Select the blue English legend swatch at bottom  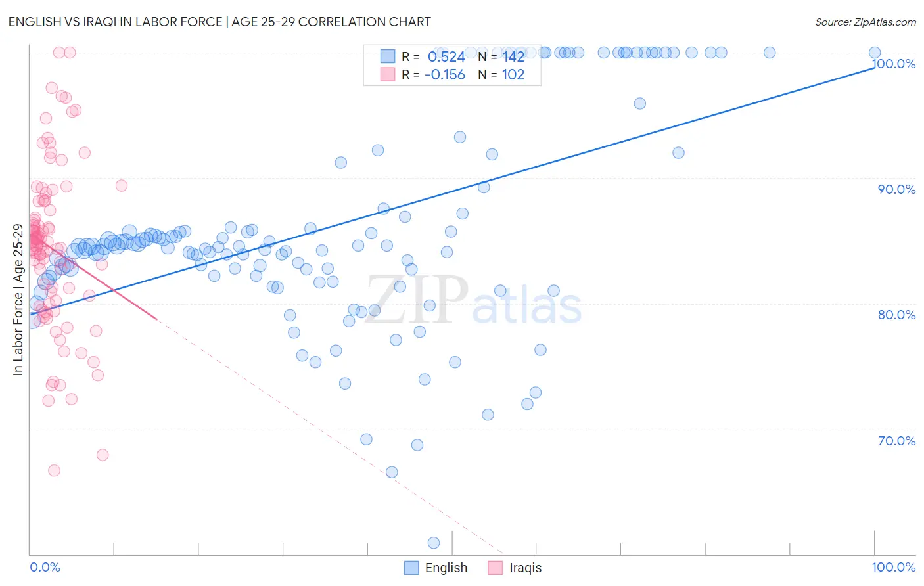[x=411, y=568]
